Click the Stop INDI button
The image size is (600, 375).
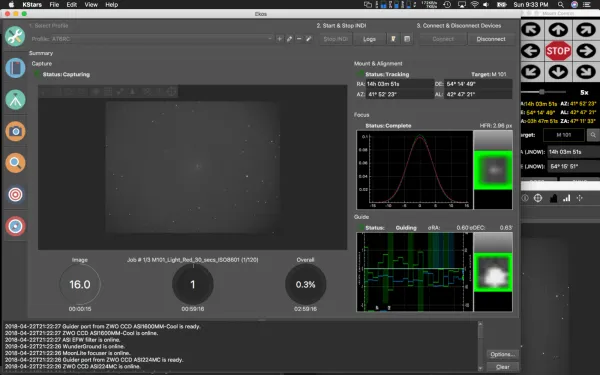click(x=335, y=39)
